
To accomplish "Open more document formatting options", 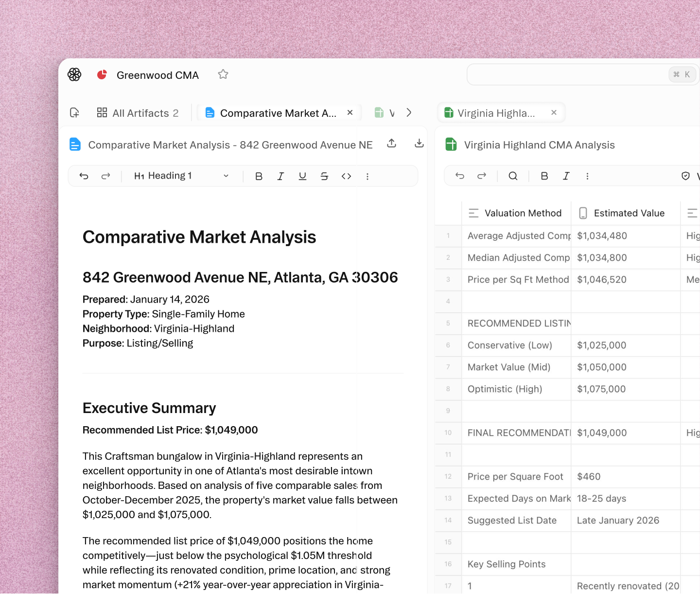I will pos(367,176).
